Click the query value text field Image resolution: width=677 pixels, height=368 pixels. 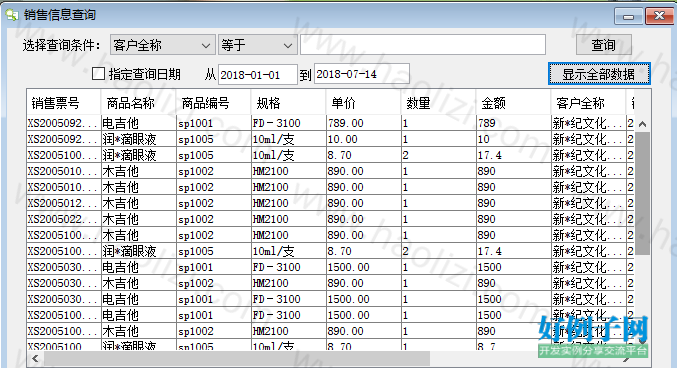pyautogui.click(x=423, y=45)
